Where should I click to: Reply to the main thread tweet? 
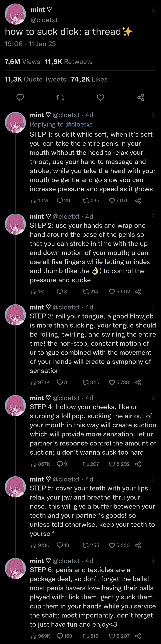(x=20, y=97)
